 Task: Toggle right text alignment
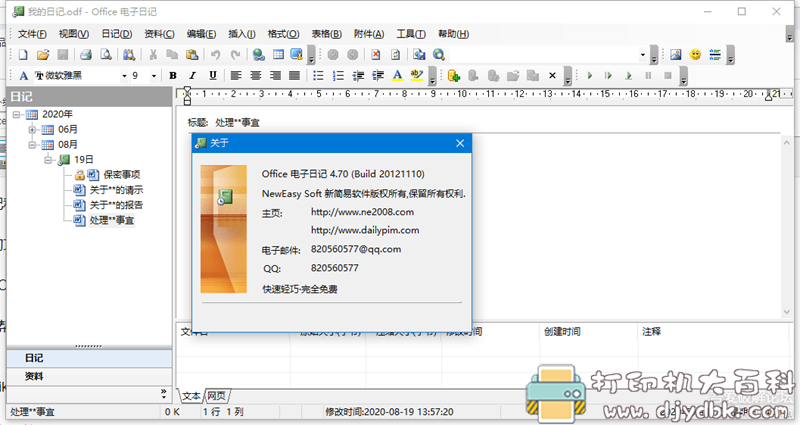point(275,76)
